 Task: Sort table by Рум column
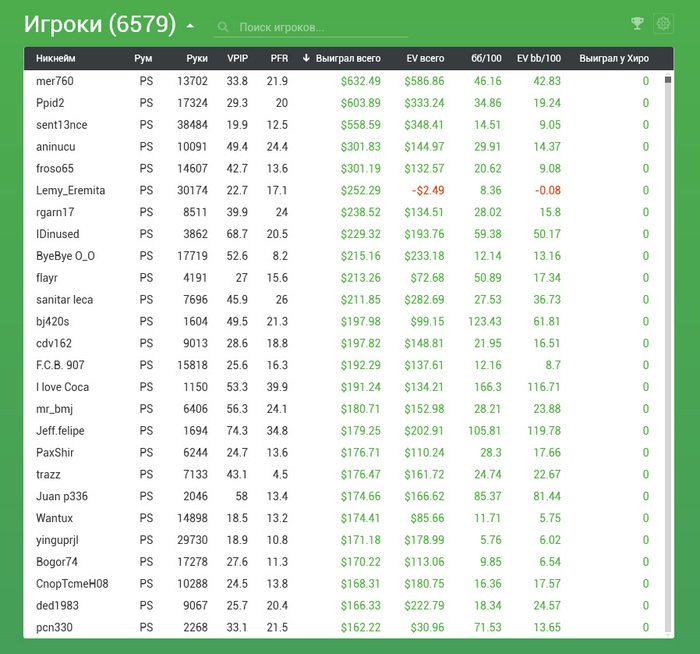click(x=143, y=58)
